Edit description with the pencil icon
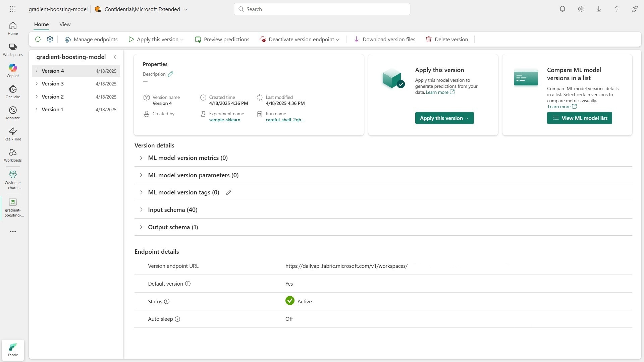This screenshot has height=362, width=644. click(x=170, y=74)
